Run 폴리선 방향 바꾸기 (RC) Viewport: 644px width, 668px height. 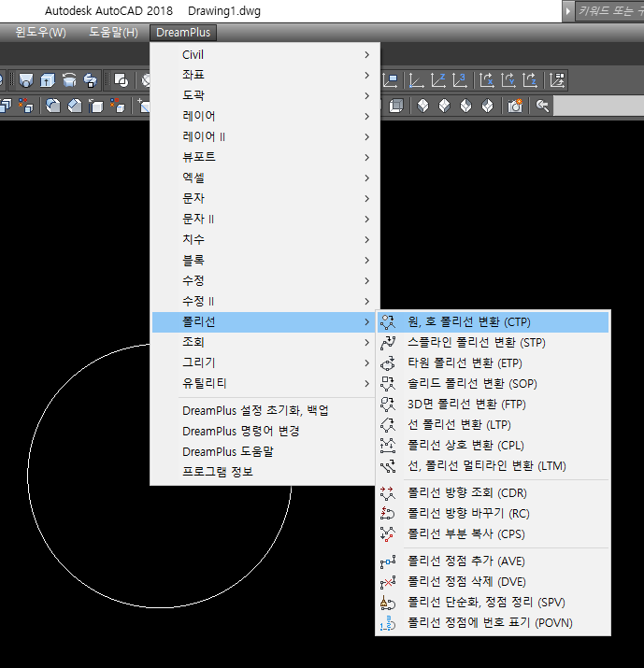click(x=494, y=513)
